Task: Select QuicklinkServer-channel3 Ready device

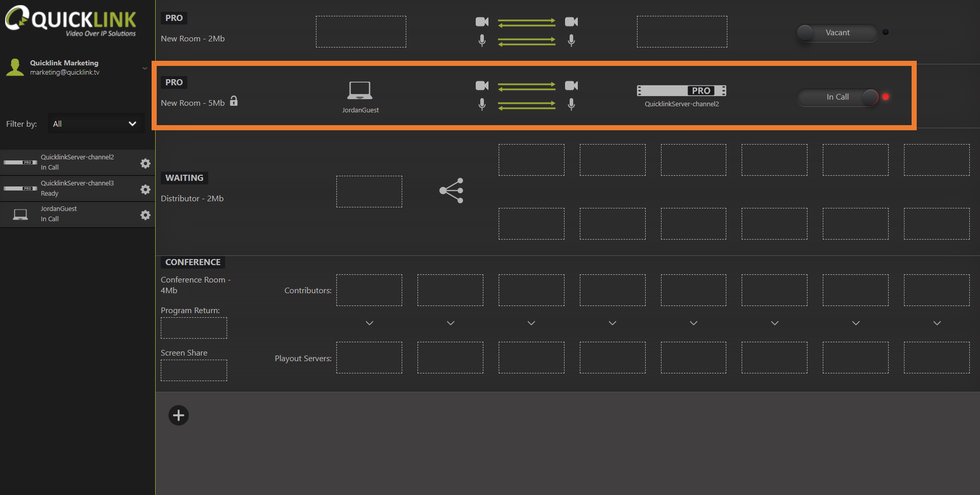Action: coord(78,188)
